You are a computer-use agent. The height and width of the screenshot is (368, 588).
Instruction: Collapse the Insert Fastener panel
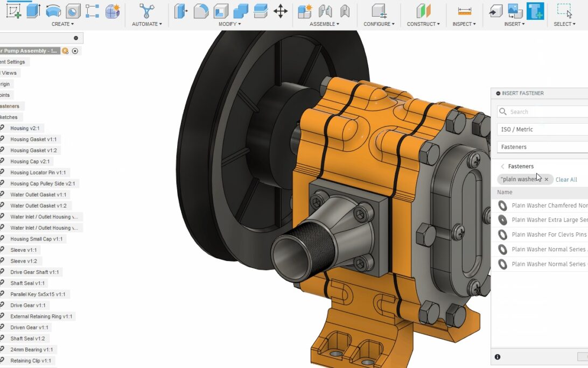[498, 94]
